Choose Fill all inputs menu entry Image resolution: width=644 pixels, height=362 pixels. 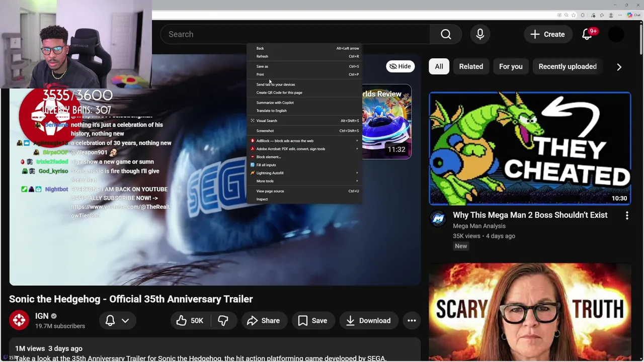304,165
